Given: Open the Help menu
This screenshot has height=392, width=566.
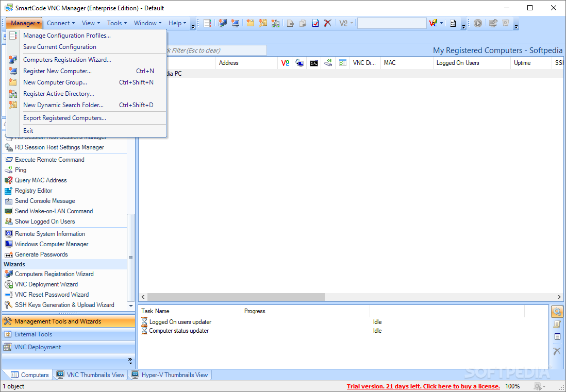Looking at the screenshot, I should [177, 23].
